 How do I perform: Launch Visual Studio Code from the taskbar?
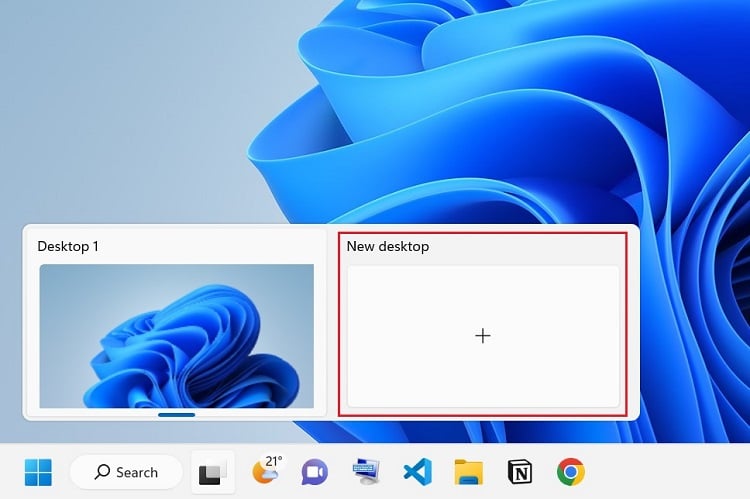[418, 472]
